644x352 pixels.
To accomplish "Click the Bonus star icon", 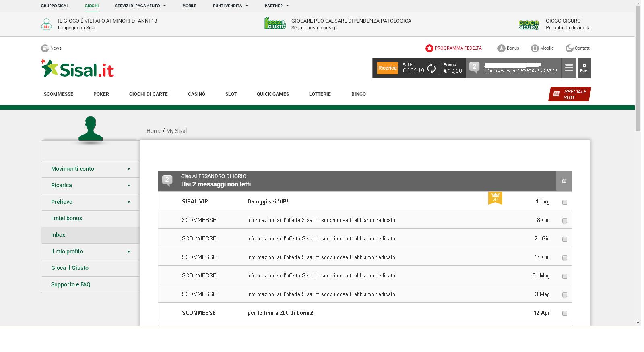I will pos(502,48).
